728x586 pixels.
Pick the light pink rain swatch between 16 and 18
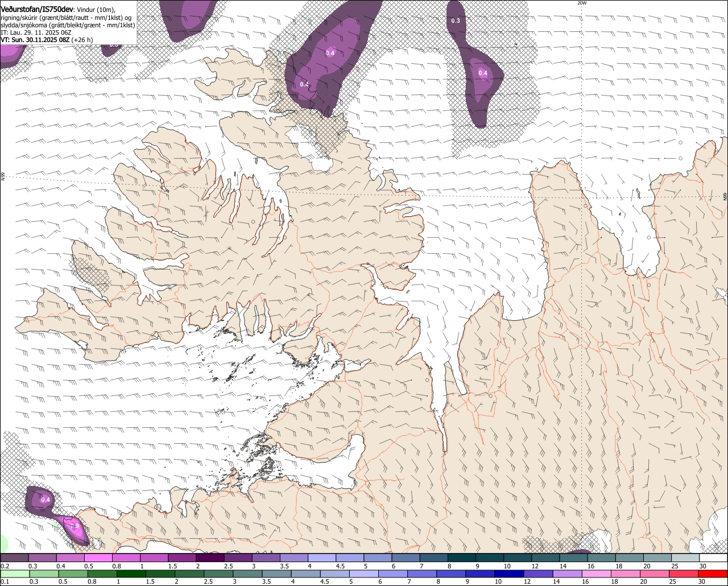pyautogui.click(x=597, y=574)
